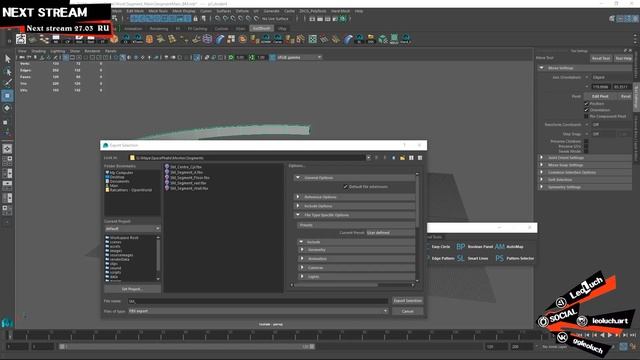Switch dialog file list to detail view
The image size is (640, 360).
click(420, 158)
